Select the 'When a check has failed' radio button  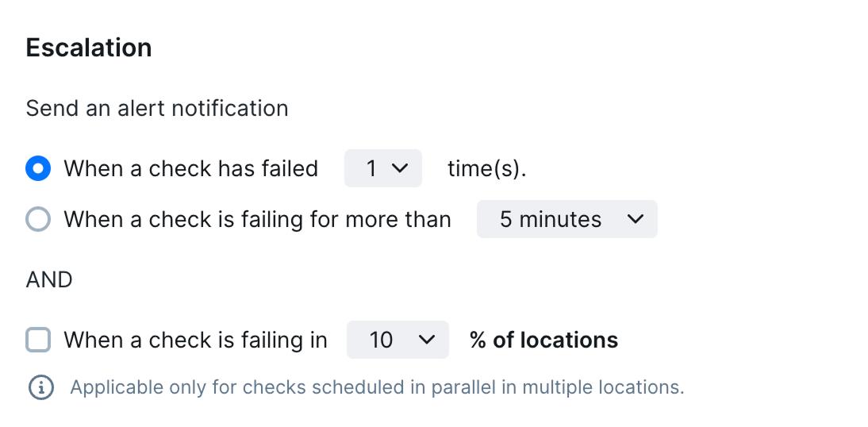coord(38,168)
